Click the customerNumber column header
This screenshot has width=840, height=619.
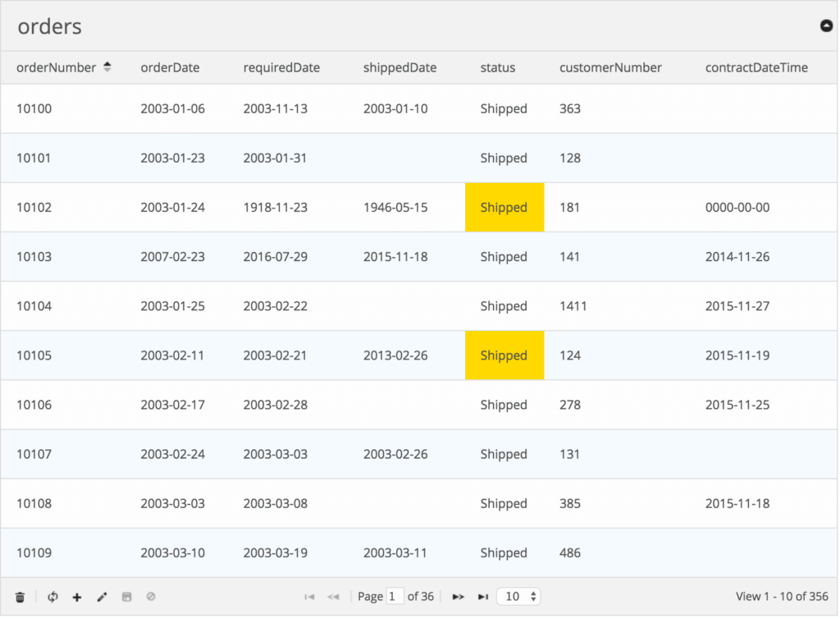coord(610,67)
